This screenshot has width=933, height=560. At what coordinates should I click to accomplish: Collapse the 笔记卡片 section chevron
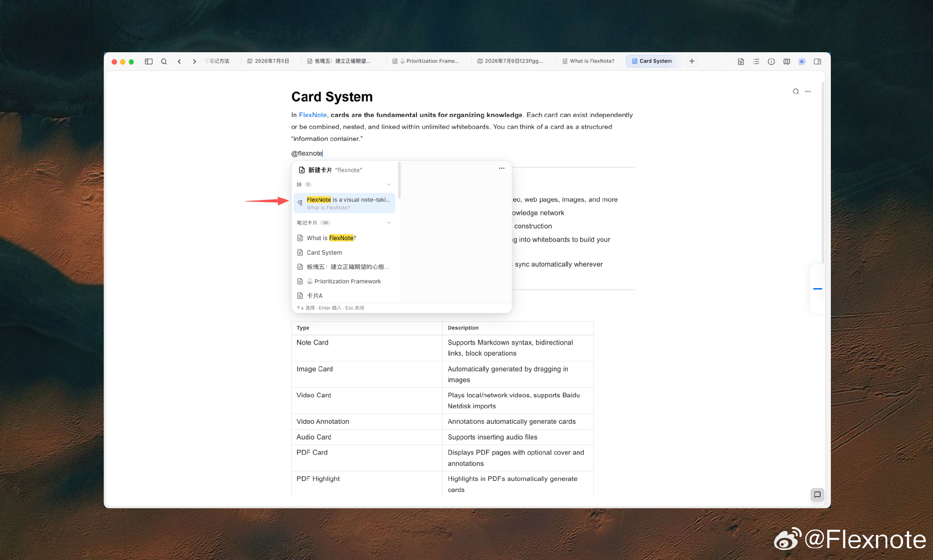point(389,223)
